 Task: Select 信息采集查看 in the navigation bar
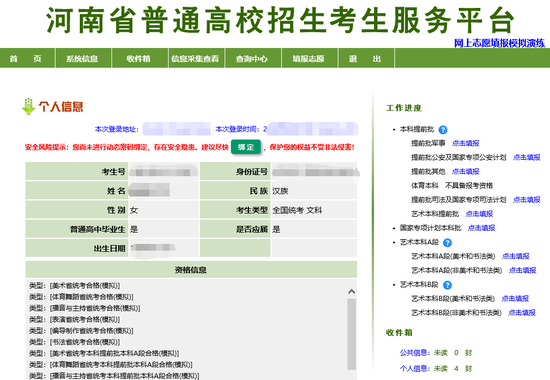coord(195,59)
